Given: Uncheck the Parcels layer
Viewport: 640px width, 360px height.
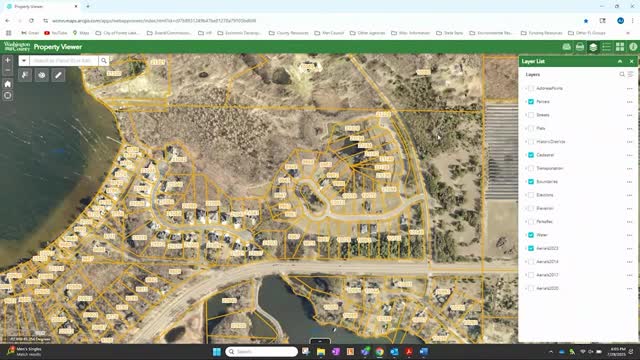Looking at the screenshot, I should (x=531, y=102).
